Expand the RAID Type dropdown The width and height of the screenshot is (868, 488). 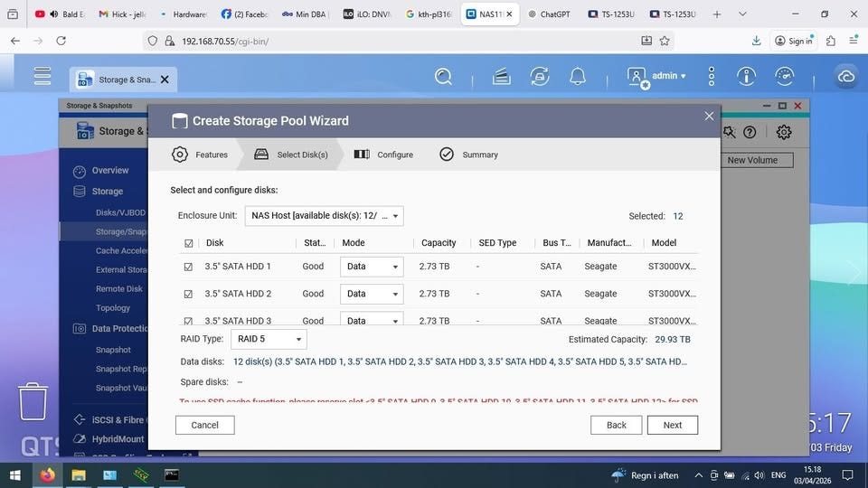[269, 339]
